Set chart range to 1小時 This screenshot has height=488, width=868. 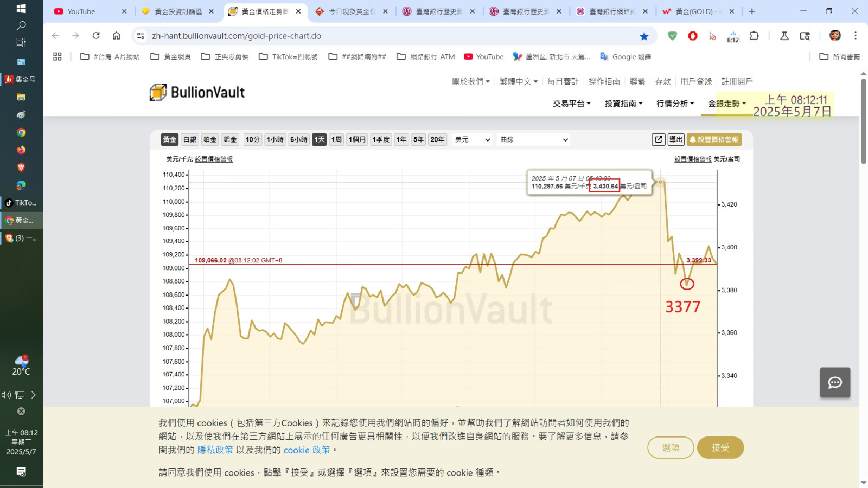pos(275,139)
